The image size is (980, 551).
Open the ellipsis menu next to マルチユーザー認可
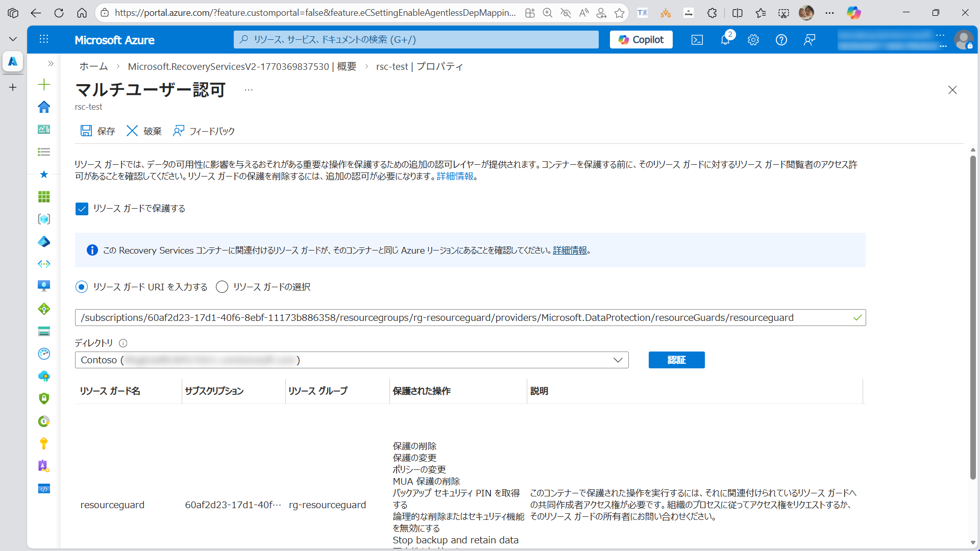(x=249, y=89)
